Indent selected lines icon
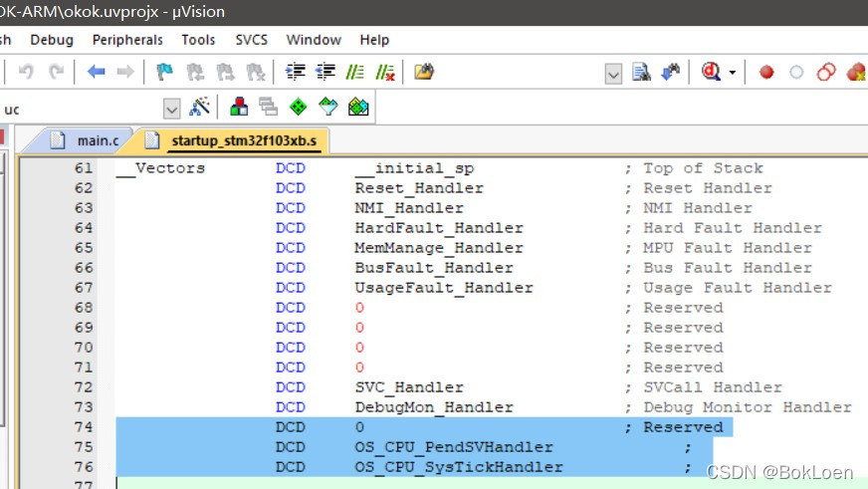 click(295, 72)
